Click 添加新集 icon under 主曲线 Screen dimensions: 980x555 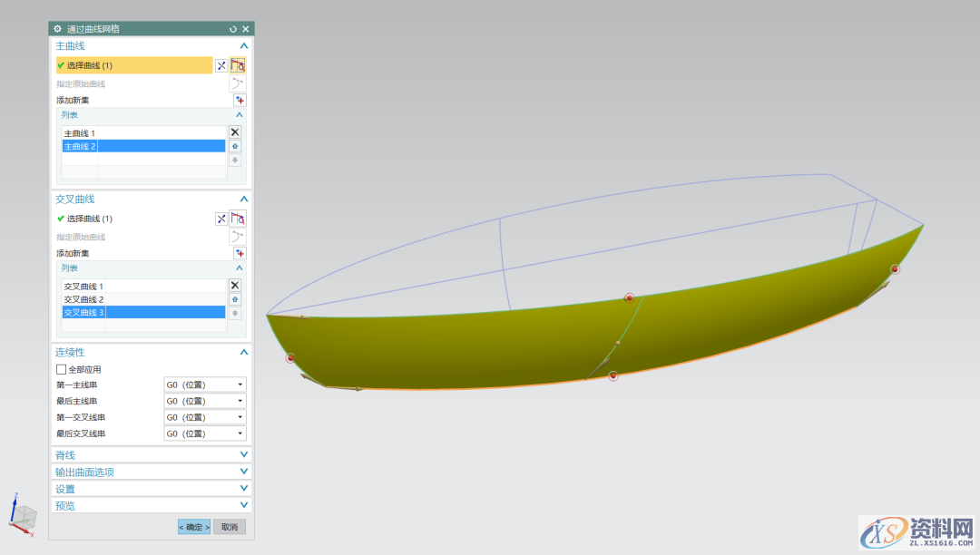click(240, 100)
